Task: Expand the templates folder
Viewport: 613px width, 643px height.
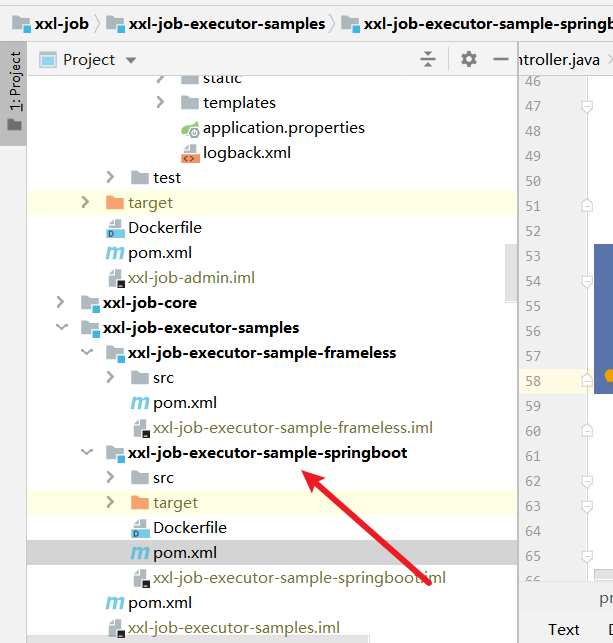Action: 160,102
